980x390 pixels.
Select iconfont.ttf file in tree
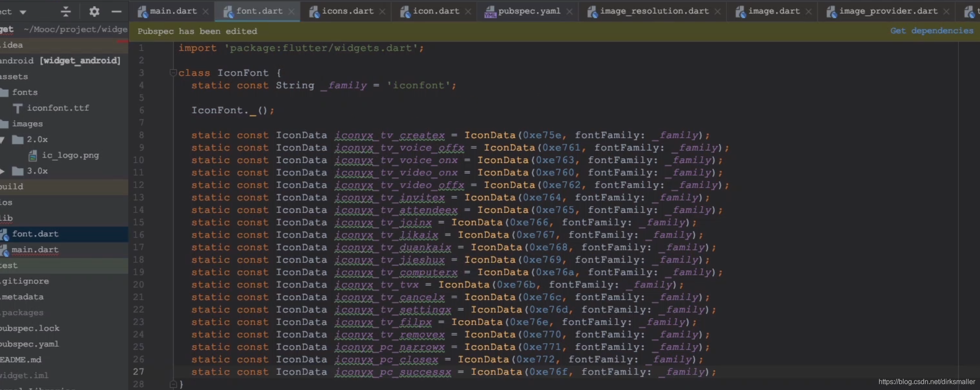coord(58,108)
